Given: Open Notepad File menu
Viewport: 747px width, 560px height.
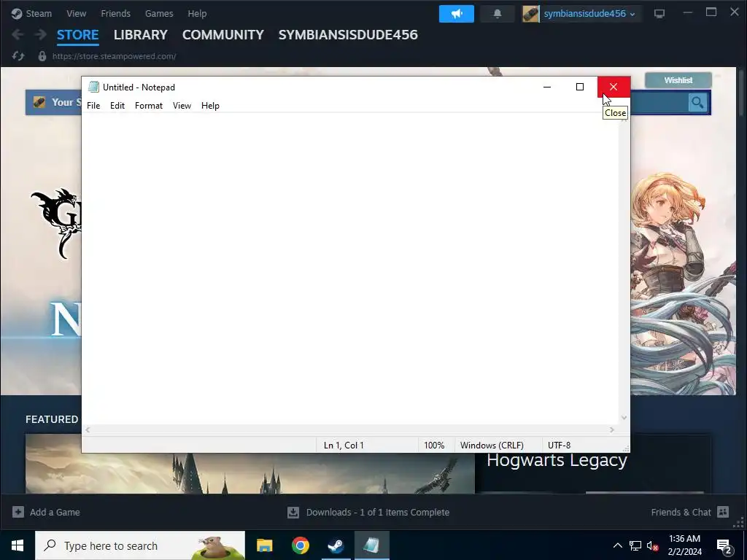Looking at the screenshot, I should click(93, 106).
